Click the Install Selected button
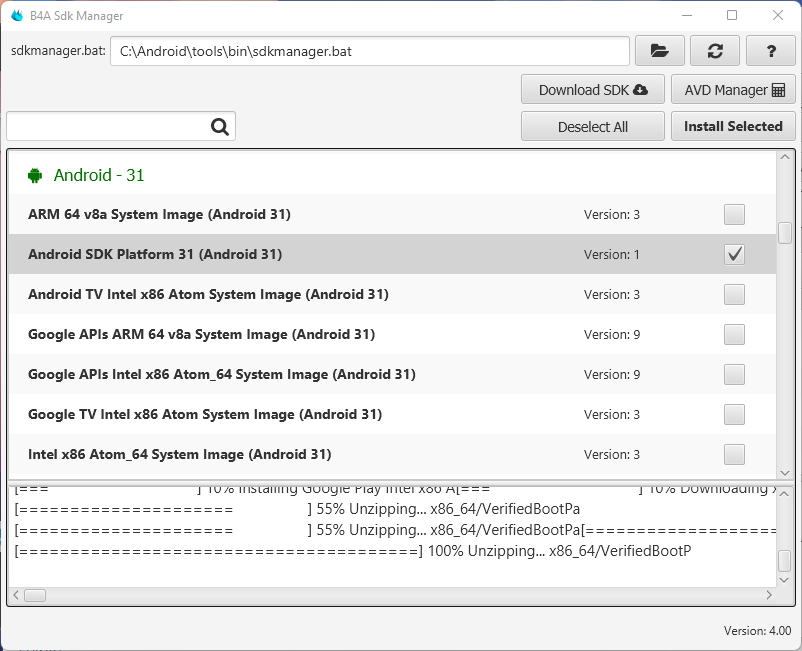Viewport: 802px width, 651px height. click(x=733, y=126)
